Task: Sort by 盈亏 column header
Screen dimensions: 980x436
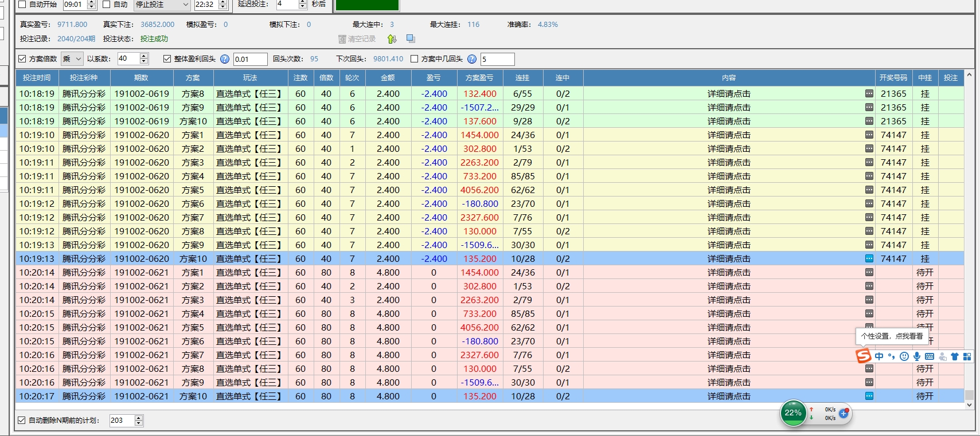Action: click(434, 78)
